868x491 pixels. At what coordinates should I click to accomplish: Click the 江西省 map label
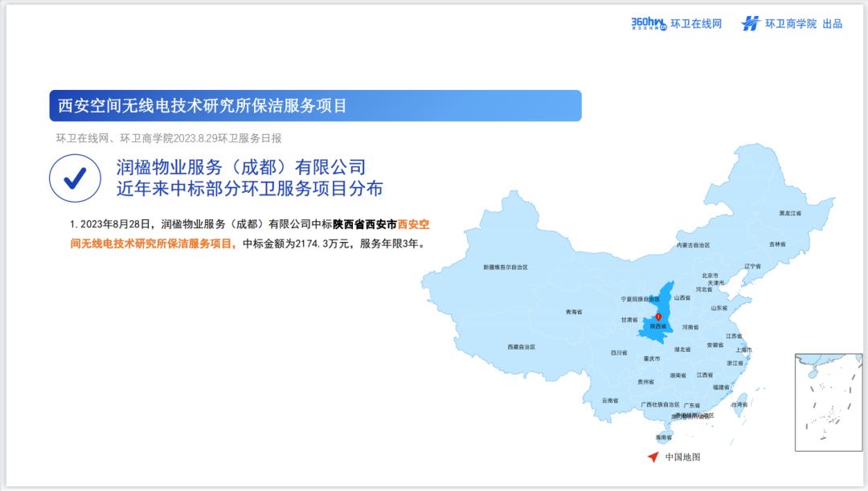click(x=705, y=375)
